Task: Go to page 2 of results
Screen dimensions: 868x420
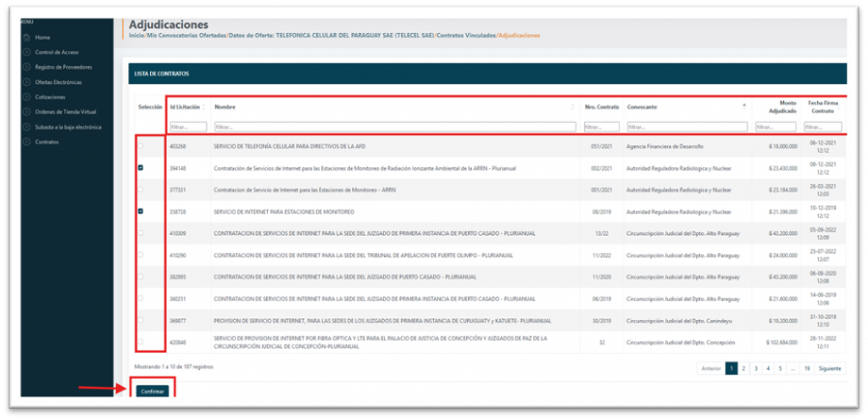Action: pyautogui.click(x=744, y=368)
